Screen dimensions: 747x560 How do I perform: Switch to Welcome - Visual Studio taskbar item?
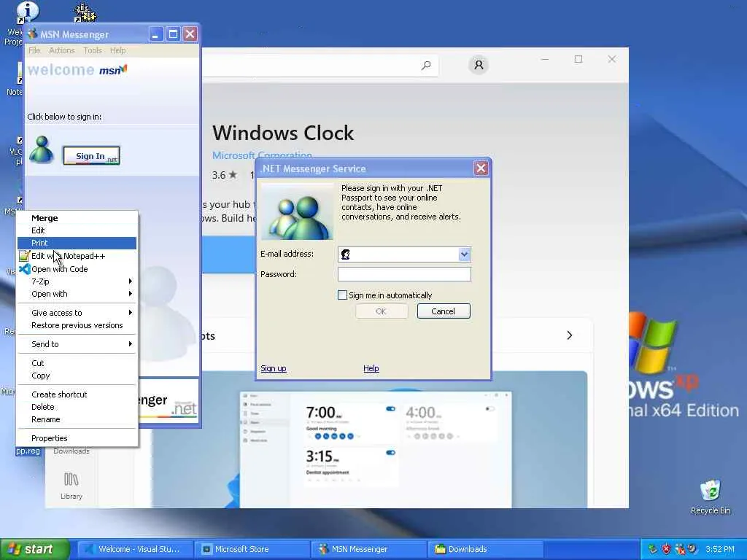pyautogui.click(x=136, y=549)
